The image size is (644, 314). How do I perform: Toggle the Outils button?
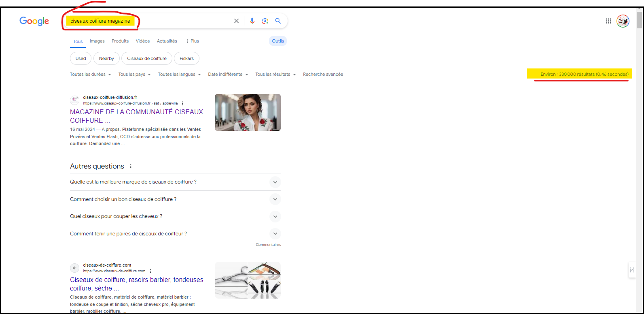tap(278, 41)
